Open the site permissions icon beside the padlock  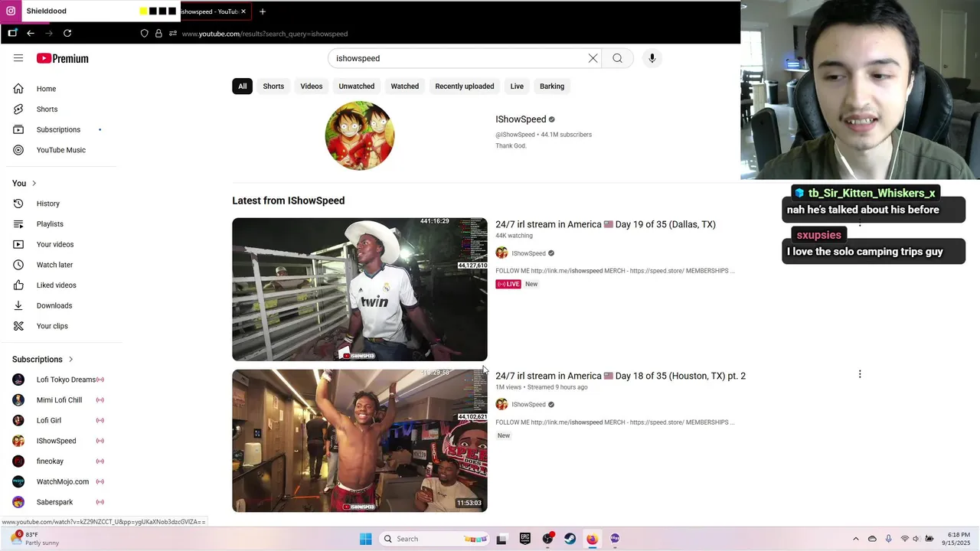point(173,34)
